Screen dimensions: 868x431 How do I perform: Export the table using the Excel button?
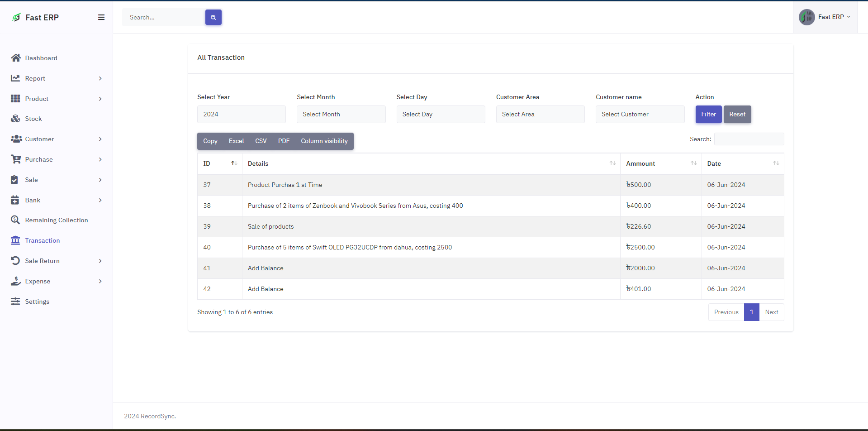(x=236, y=141)
